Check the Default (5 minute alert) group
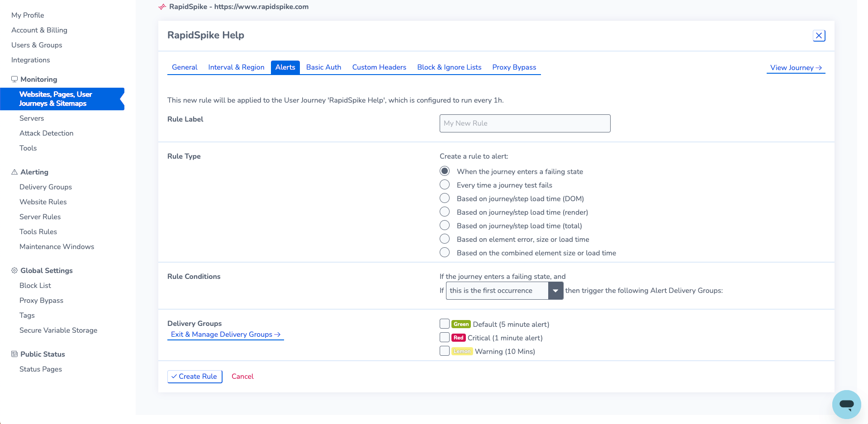This screenshot has height=424, width=868. pos(445,324)
